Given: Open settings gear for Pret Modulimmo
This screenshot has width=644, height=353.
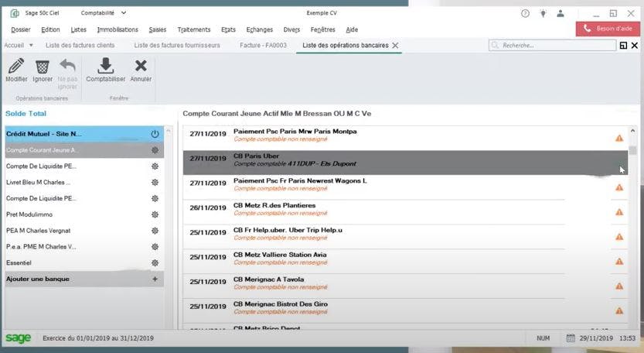Looking at the screenshot, I should (x=155, y=214).
